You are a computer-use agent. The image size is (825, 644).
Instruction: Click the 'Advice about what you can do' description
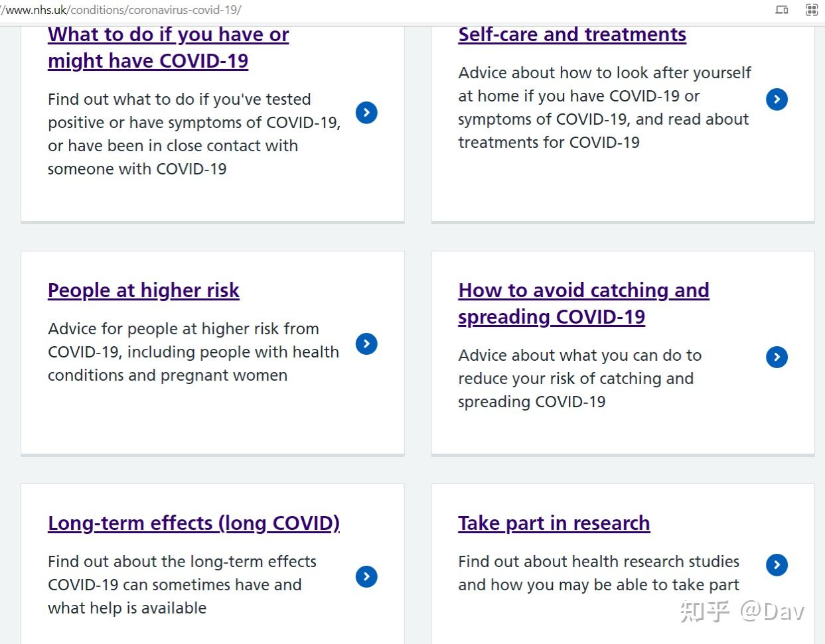(579, 378)
